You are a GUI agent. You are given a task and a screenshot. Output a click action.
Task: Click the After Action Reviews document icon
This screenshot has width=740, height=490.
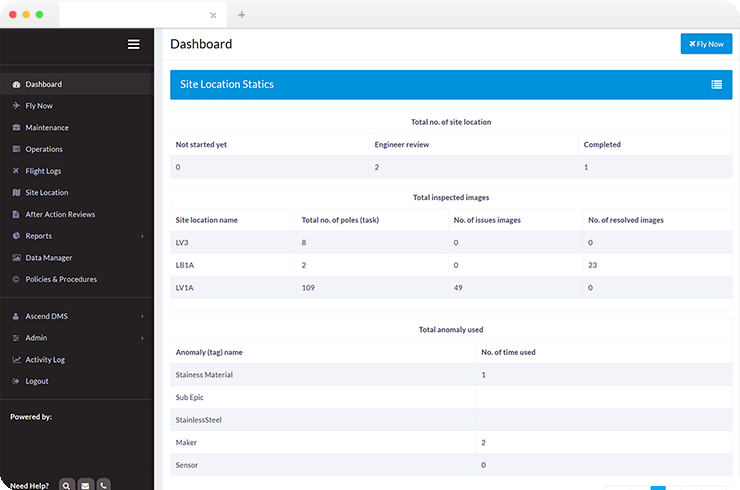click(x=17, y=214)
